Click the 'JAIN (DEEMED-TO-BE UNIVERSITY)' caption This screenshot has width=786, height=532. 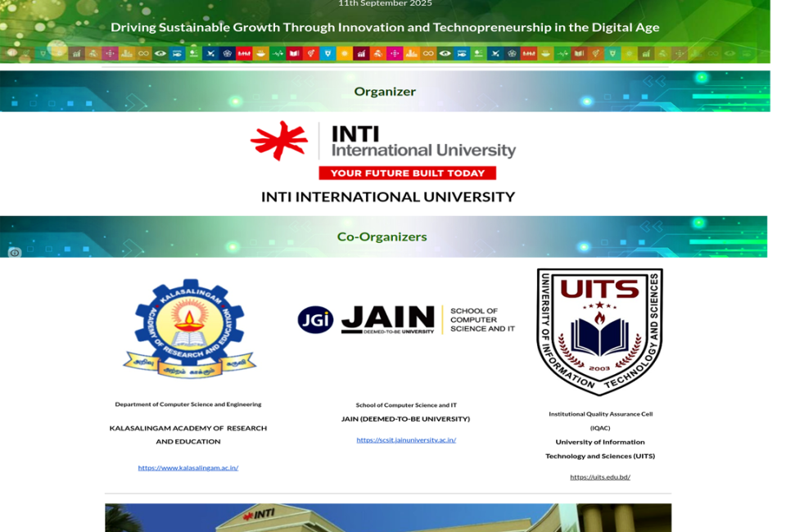(405, 419)
